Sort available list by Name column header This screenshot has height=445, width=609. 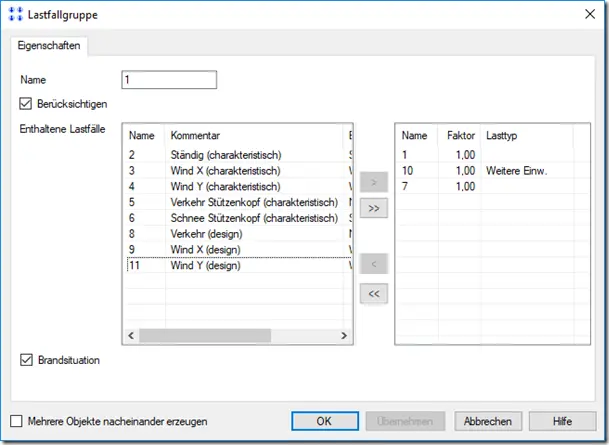click(144, 136)
